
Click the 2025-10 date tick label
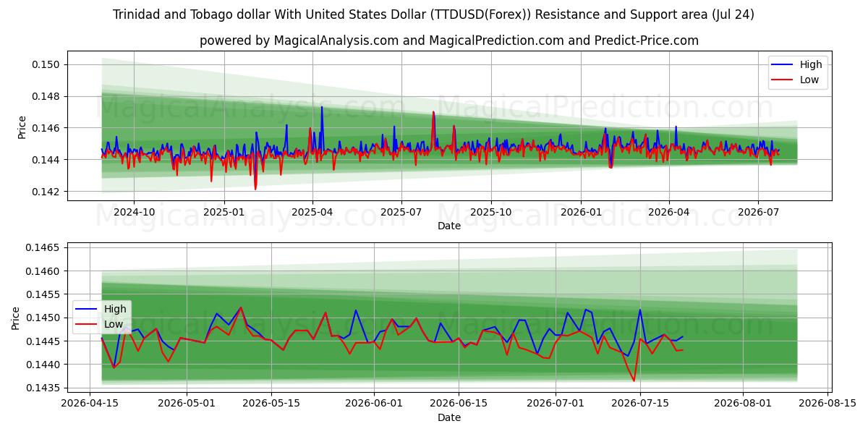point(490,213)
